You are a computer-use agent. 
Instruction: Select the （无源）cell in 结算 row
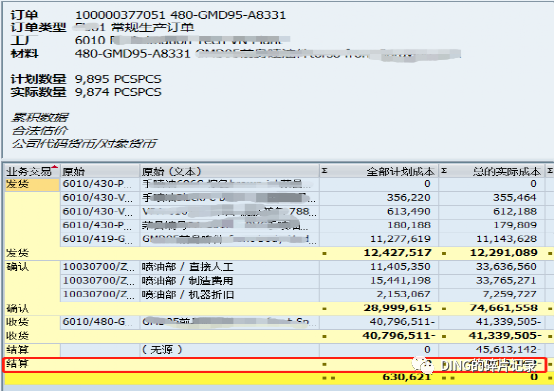pyautogui.click(x=229, y=350)
